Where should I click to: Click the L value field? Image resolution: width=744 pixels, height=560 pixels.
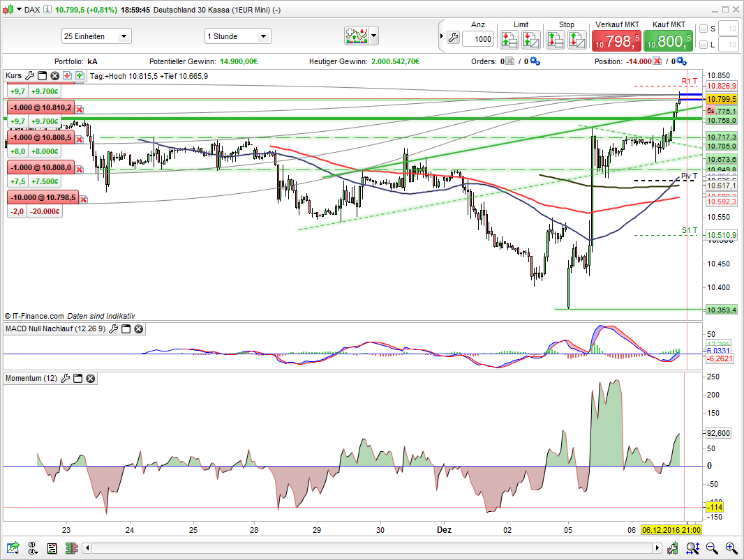pyautogui.click(x=728, y=45)
